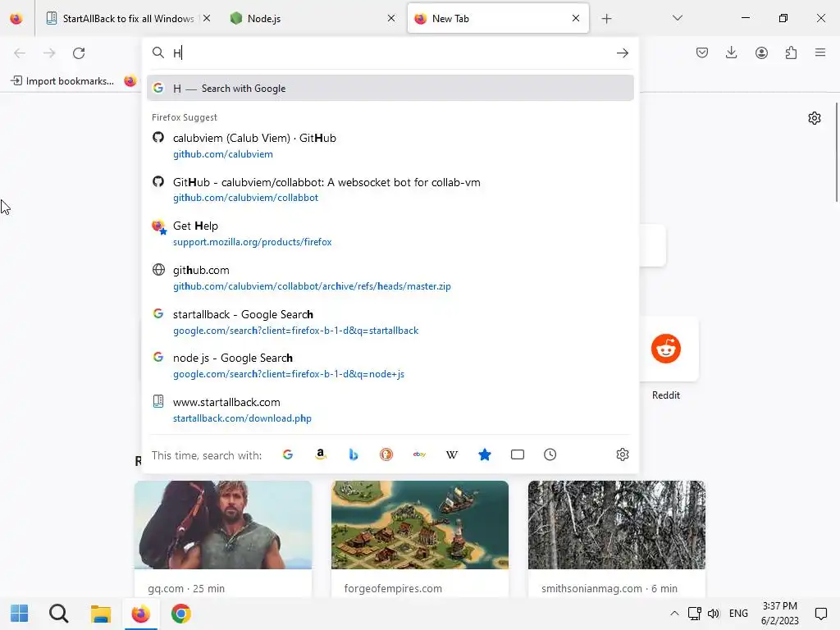Click the Firefox View icon in tab bar
The height and width of the screenshot is (630, 840).
16,18
